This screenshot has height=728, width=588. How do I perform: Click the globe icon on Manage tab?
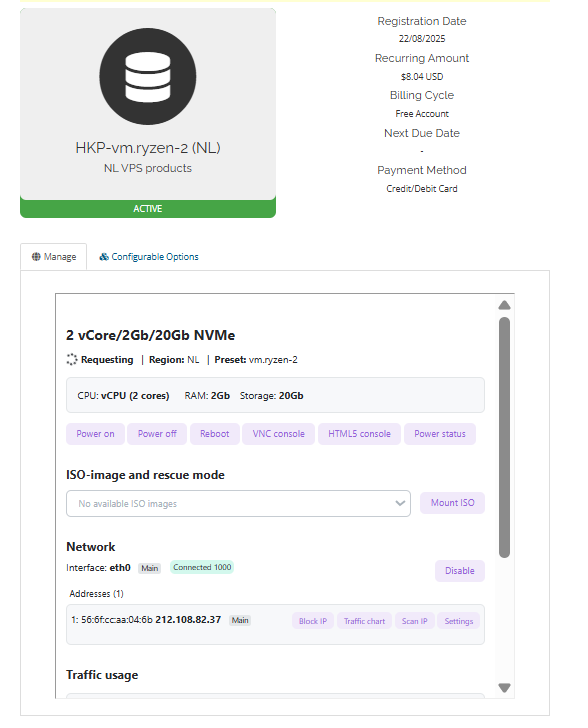tap(36, 257)
